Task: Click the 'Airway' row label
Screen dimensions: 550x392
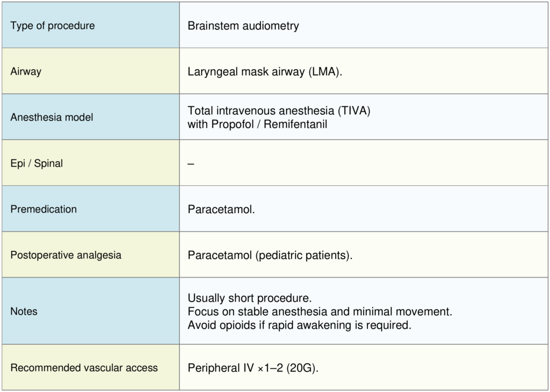Action: tap(26, 71)
